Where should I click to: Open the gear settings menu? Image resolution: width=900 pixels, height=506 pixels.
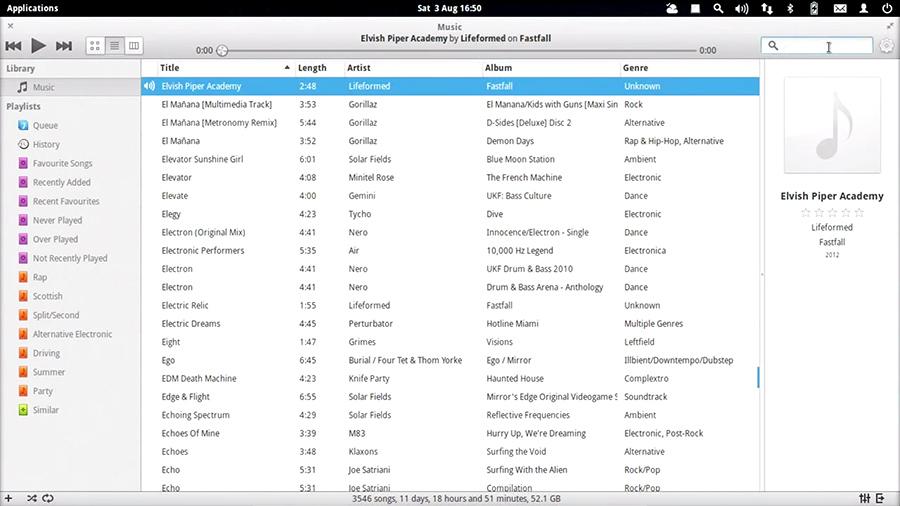(886, 46)
